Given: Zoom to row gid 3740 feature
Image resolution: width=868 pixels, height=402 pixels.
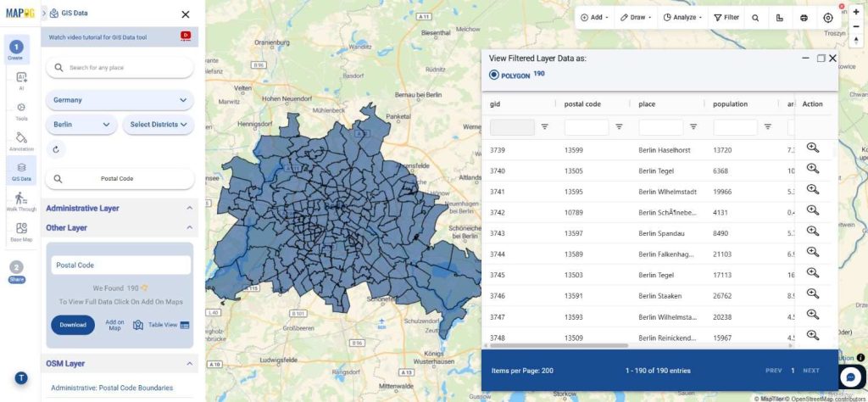Looking at the screenshot, I should [x=812, y=169].
